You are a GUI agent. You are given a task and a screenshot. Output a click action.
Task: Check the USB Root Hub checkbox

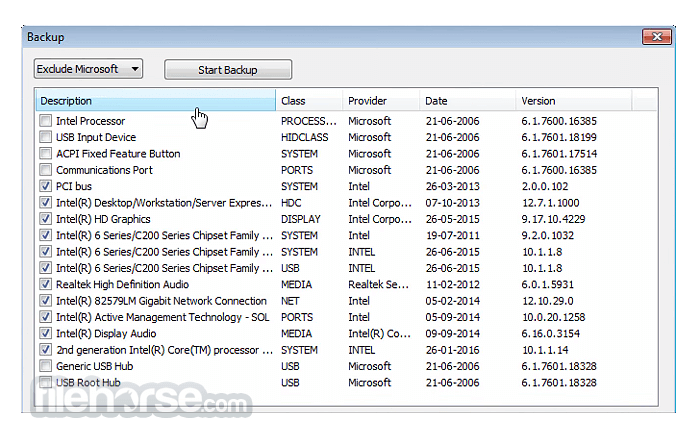(46, 382)
